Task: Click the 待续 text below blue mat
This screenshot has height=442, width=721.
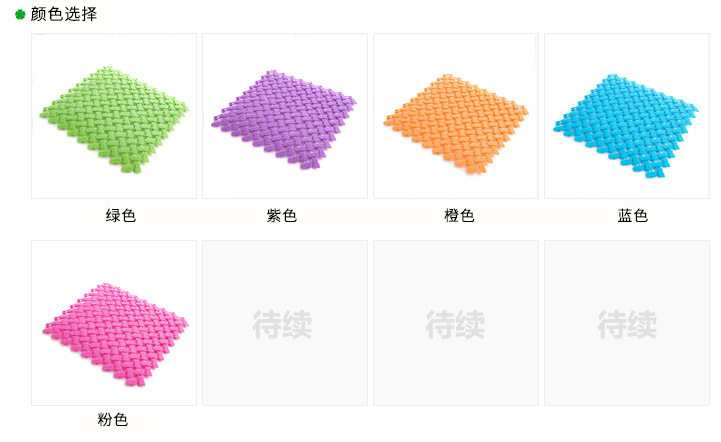Action: (x=627, y=324)
